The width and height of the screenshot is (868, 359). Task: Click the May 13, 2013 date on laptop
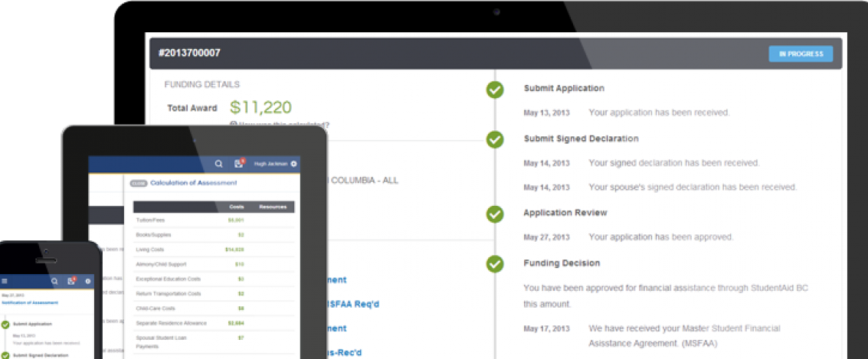546,113
